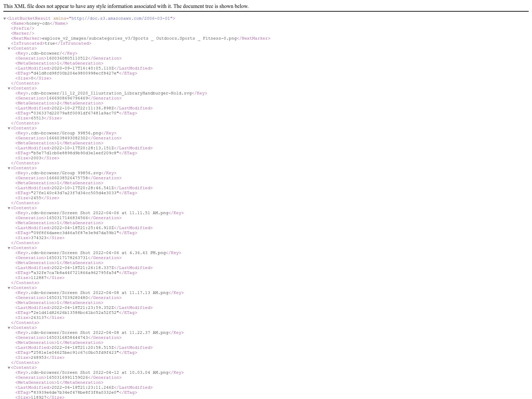Click the key .cdn-browser/ text
The height and width of the screenshot is (399, 532).
(45, 53)
